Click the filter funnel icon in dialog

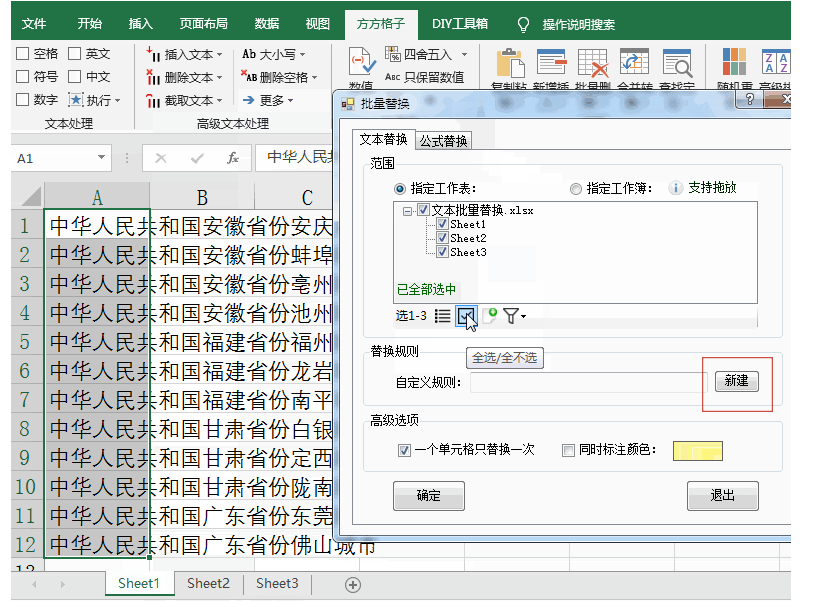[511, 316]
